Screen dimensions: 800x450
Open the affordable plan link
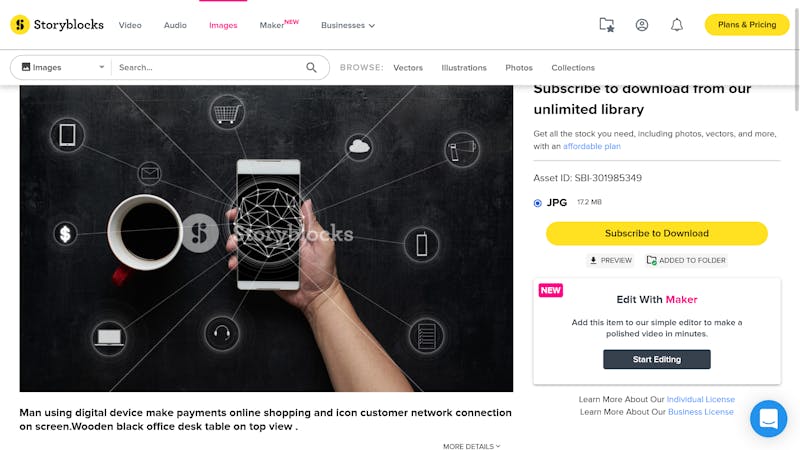point(592,146)
